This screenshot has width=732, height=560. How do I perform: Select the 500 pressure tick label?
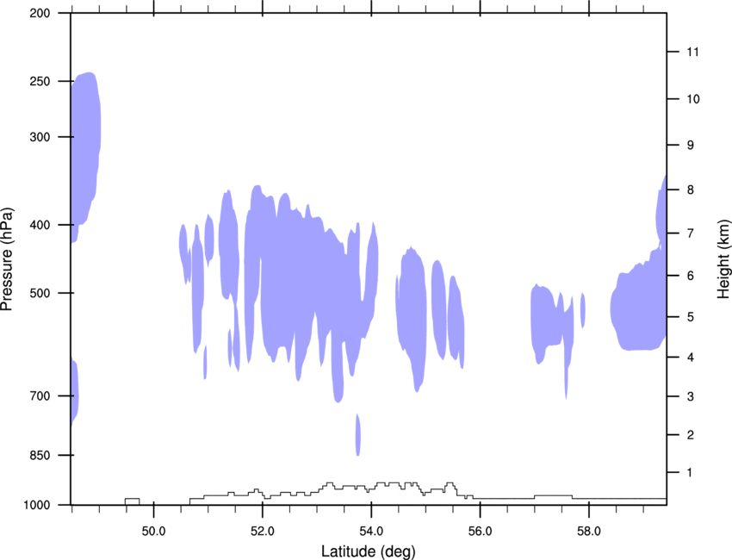click(40, 293)
